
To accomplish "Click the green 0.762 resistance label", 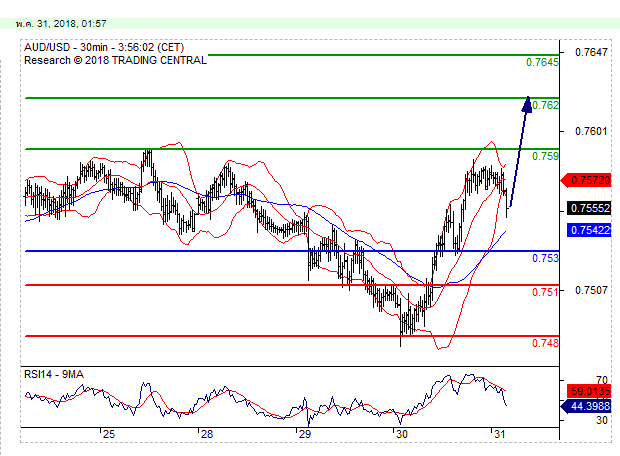I will pos(545,105).
